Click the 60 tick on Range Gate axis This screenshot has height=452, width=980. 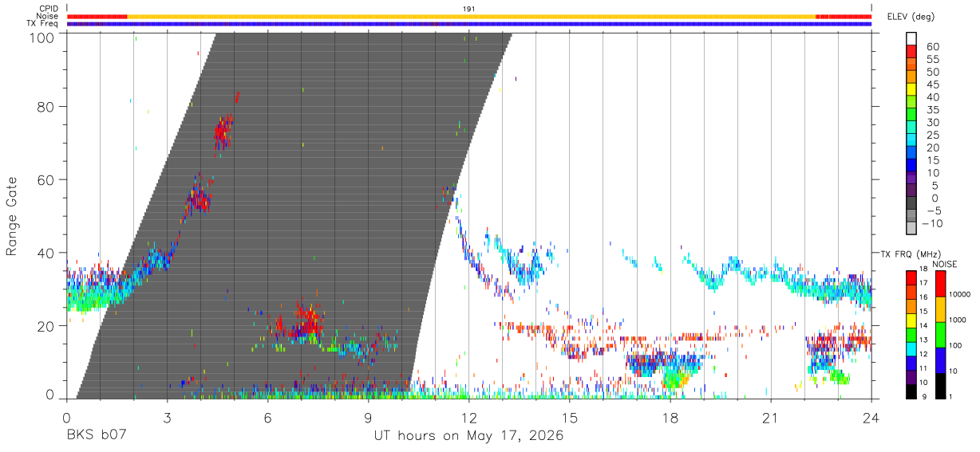pyautogui.click(x=46, y=179)
